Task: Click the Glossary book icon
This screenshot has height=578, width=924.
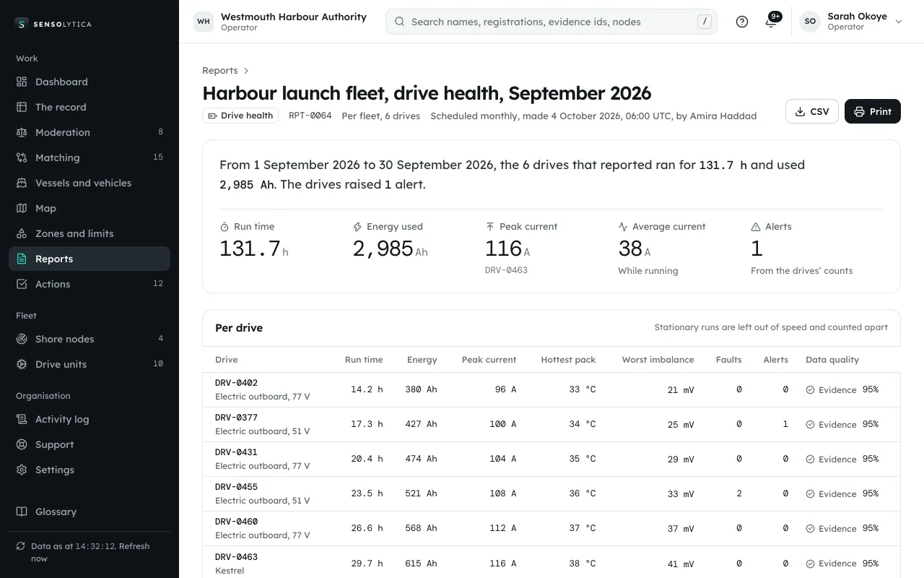Action: (x=22, y=512)
